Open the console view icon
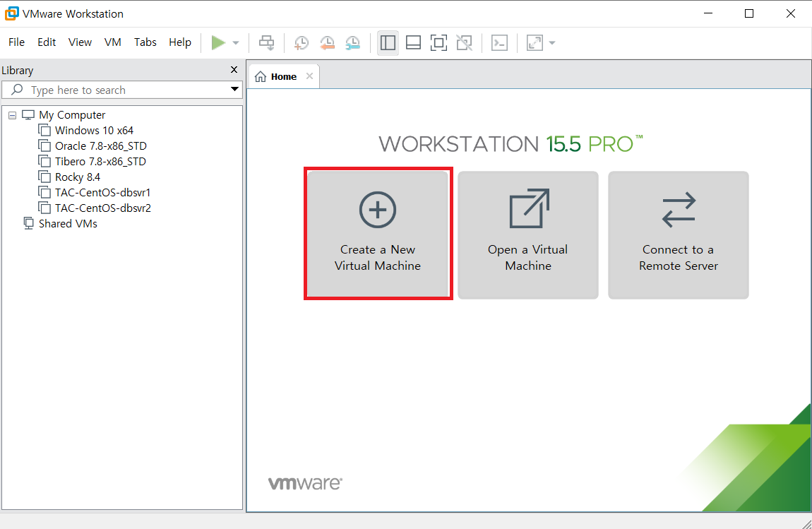Viewport: 812px width, 529px height. (x=499, y=42)
